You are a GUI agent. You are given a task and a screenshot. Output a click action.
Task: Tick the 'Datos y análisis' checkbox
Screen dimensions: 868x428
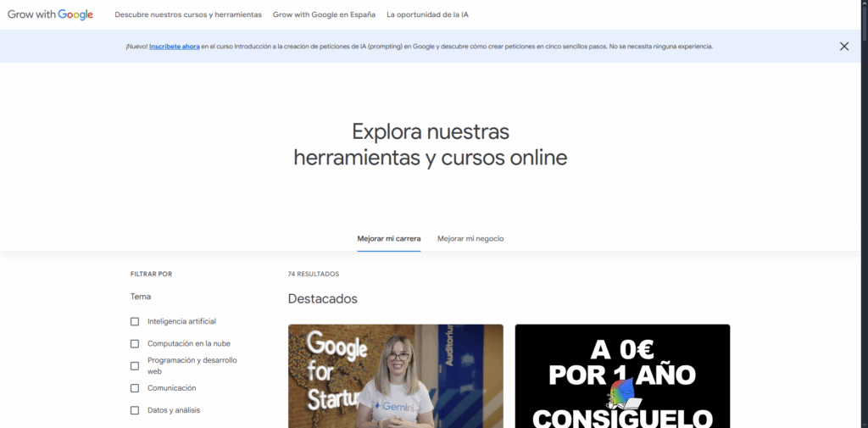point(135,410)
